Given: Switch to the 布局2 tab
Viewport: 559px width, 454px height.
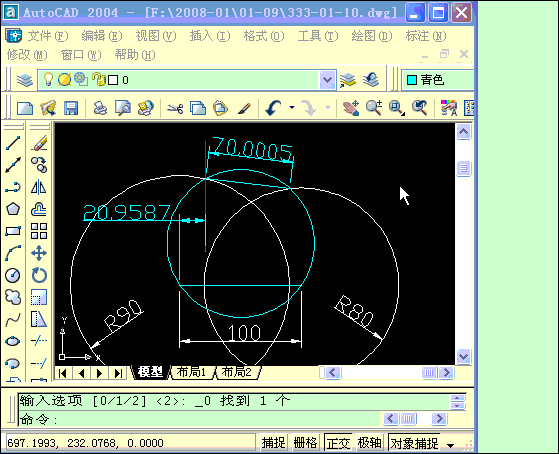Looking at the screenshot, I should tap(237, 372).
